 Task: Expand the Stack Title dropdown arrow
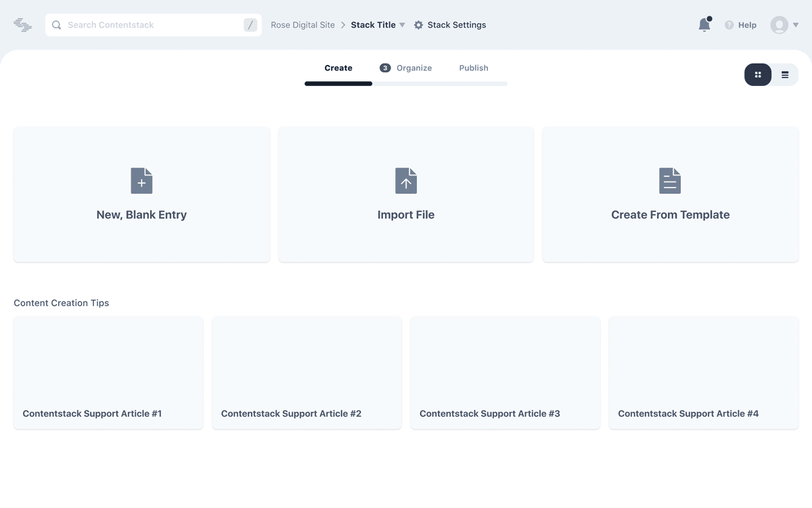point(402,25)
